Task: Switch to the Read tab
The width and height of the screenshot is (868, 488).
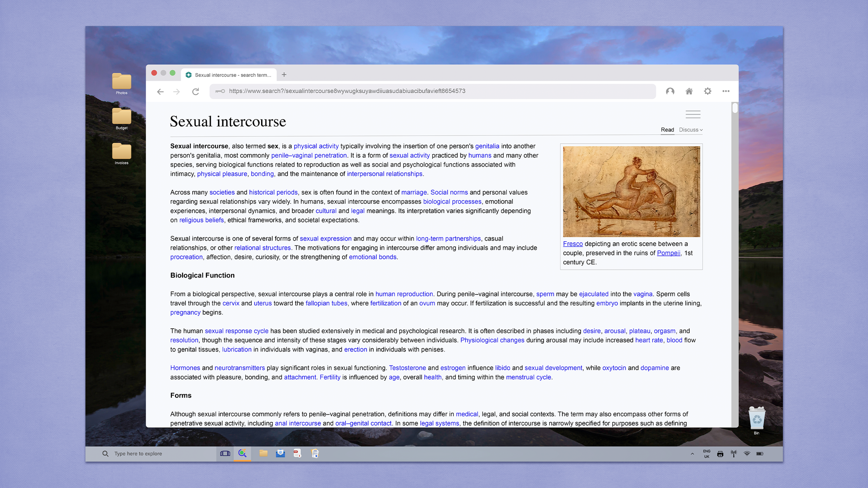Action: (667, 130)
